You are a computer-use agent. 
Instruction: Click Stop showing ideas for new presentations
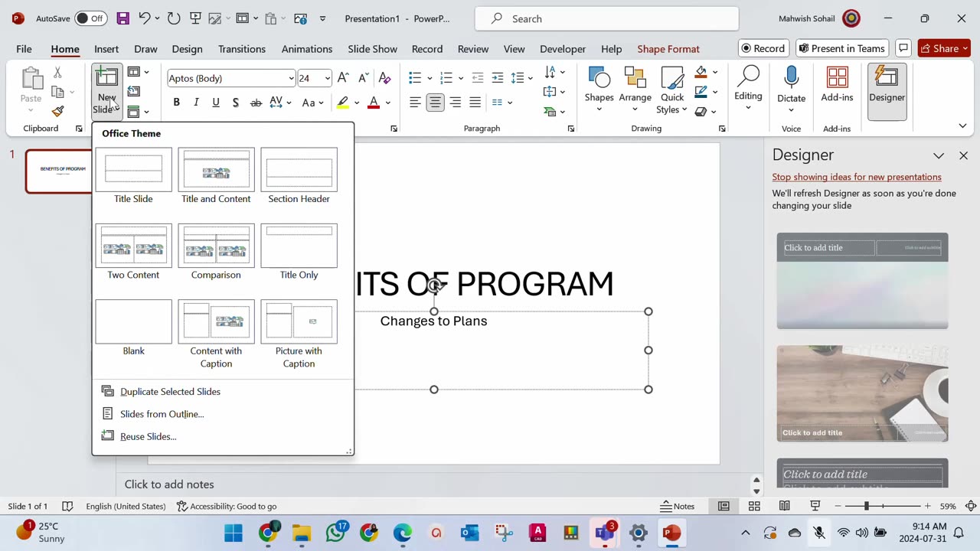857,177
